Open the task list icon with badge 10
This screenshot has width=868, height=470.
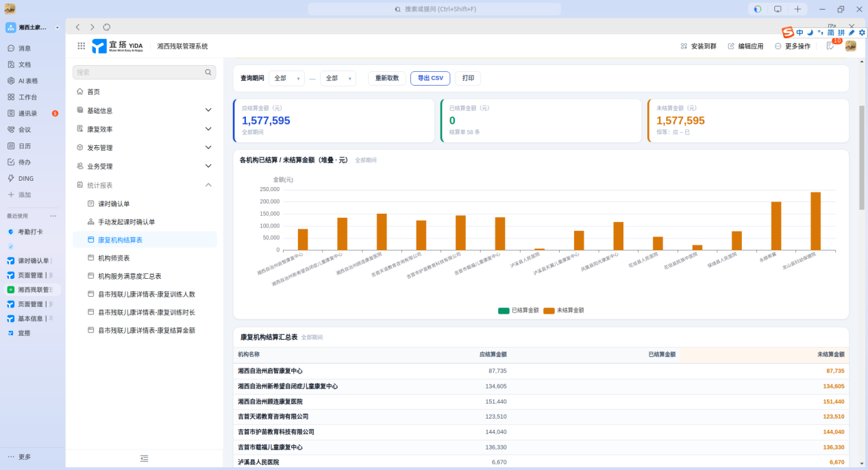tap(830, 46)
